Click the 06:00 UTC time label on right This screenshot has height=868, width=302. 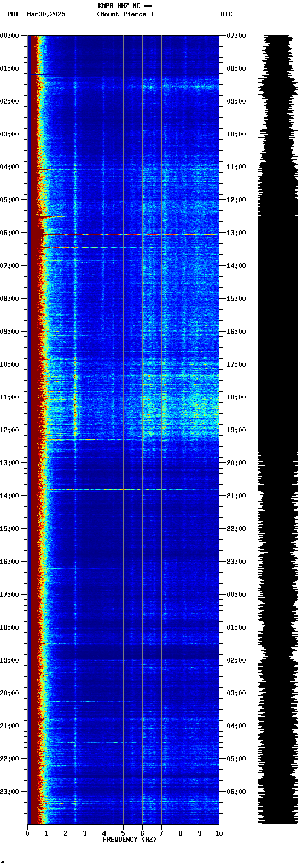pos(236,792)
